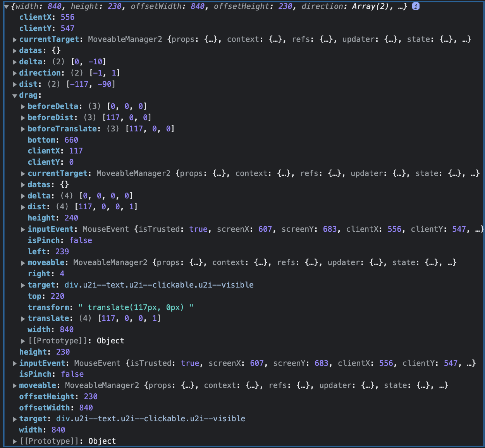The image size is (485, 448).
Task: Expand the currentTarget MoveableManager2 property
Action: coord(14,39)
